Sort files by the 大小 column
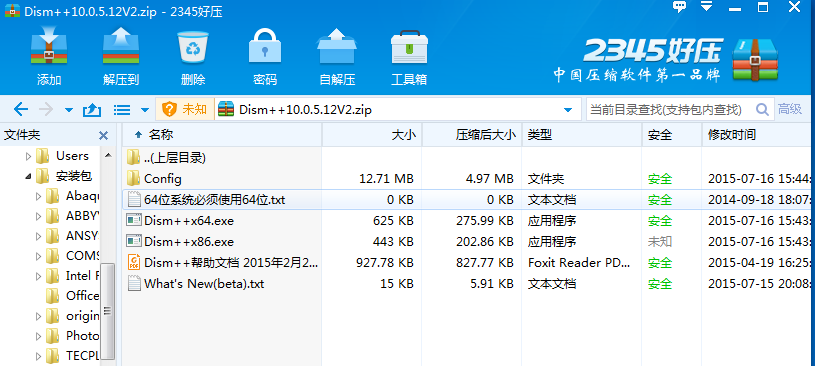 coord(372,135)
